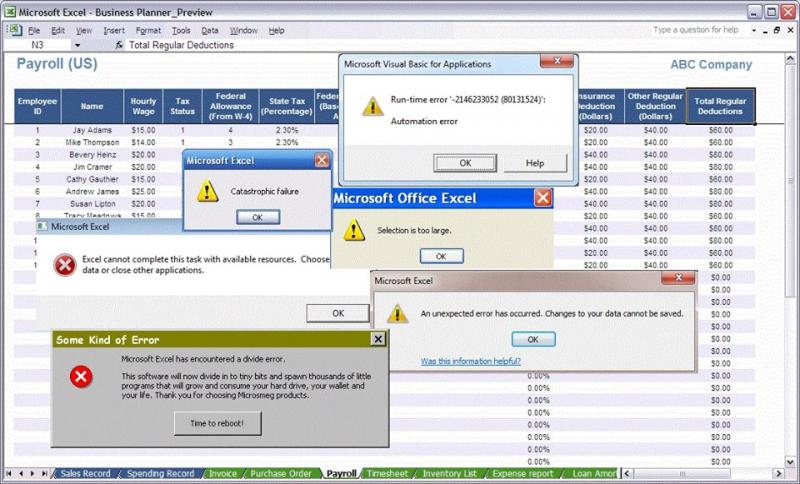Click the Payroll (US) heading
The image size is (800, 484).
pos(57,64)
